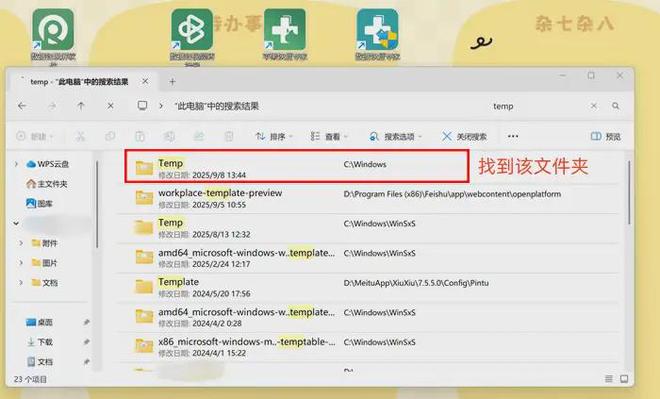Click the Back arrow in Explorer

tap(22, 106)
